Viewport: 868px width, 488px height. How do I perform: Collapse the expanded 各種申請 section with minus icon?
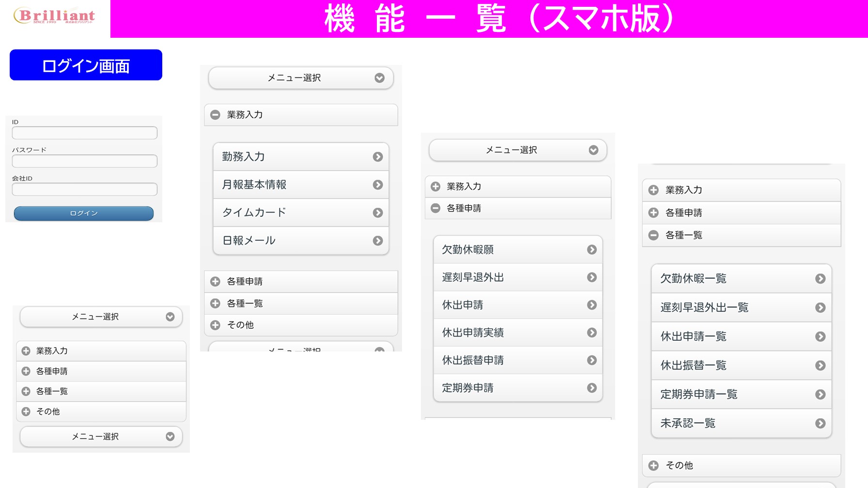(x=435, y=208)
